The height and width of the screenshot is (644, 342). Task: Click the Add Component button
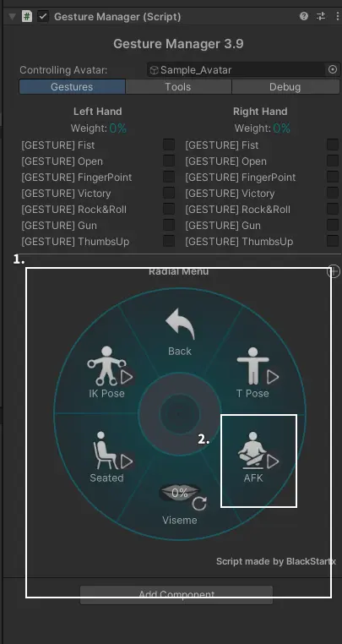(x=176, y=594)
